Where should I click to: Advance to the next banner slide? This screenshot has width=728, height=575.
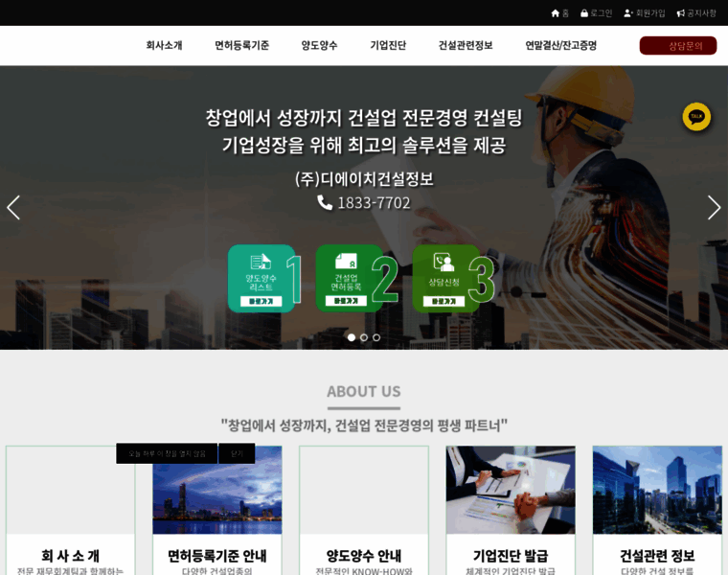(714, 207)
